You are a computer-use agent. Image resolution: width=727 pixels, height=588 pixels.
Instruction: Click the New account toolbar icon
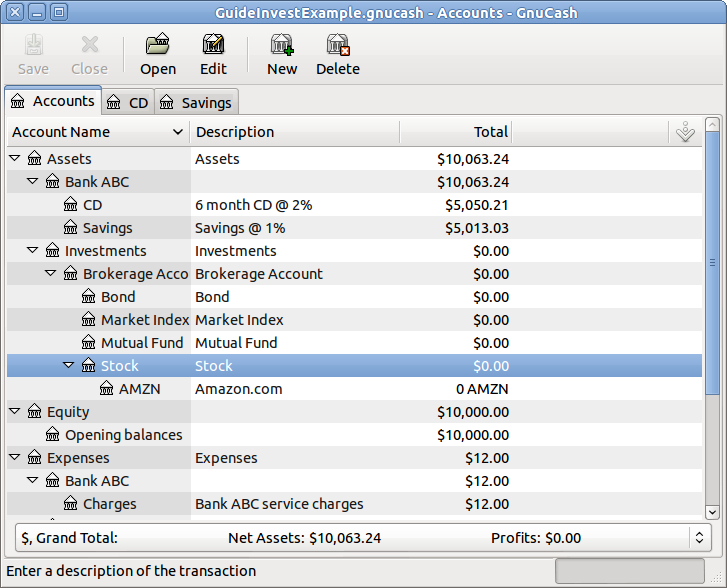282,45
